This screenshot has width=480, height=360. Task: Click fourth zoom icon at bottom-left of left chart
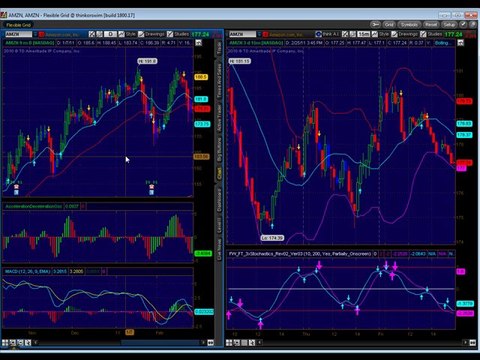click(x=28, y=342)
